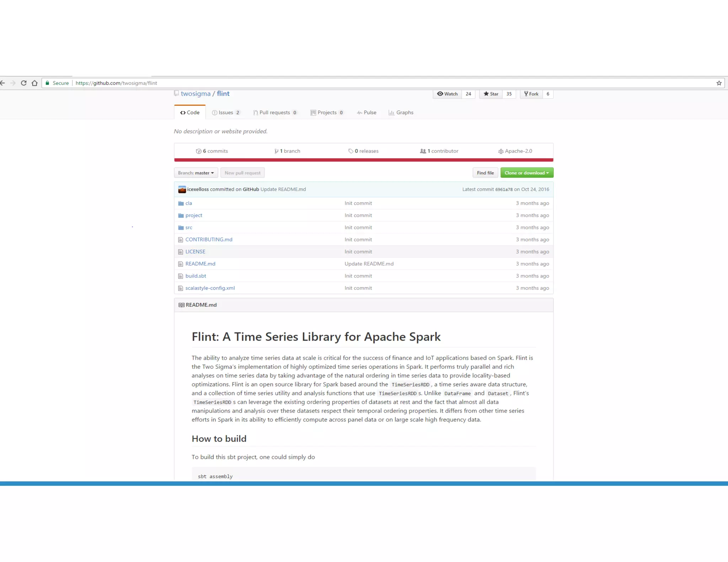Click the browser home icon

(34, 83)
